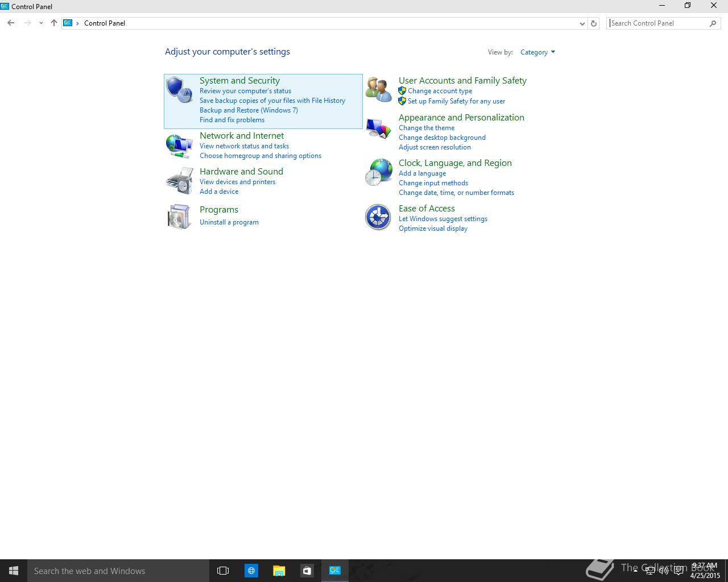Click Choose homegroup and sharing options
This screenshot has width=728, height=582.
tap(260, 156)
